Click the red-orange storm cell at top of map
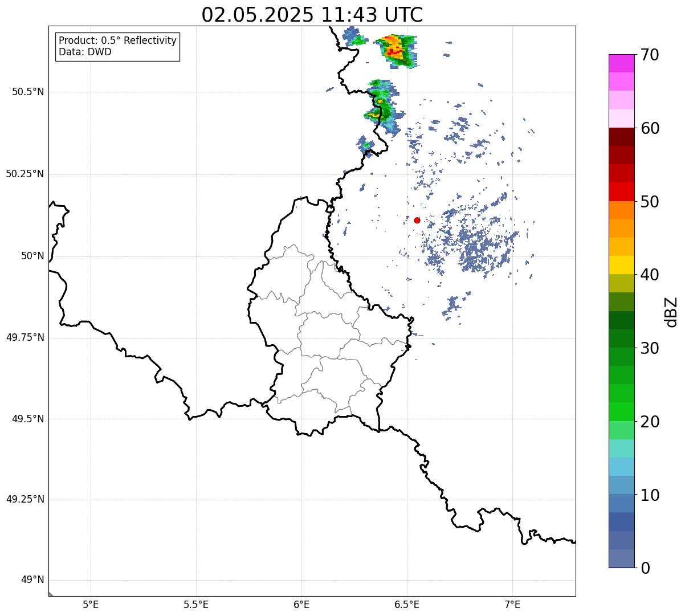This screenshot has height=616, width=685. (396, 50)
